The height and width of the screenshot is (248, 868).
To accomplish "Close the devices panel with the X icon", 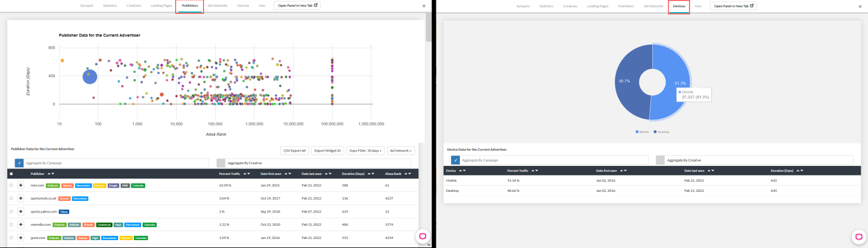I will (x=859, y=6).
